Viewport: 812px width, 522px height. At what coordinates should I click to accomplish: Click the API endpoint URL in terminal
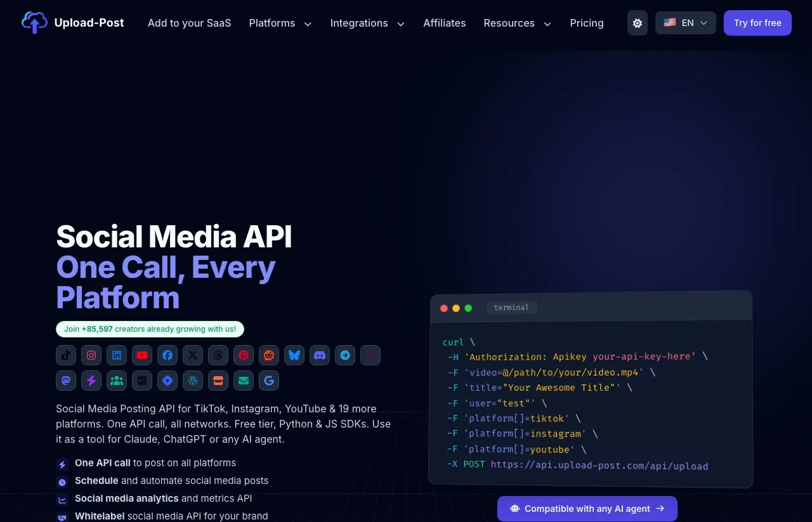(599, 465)
